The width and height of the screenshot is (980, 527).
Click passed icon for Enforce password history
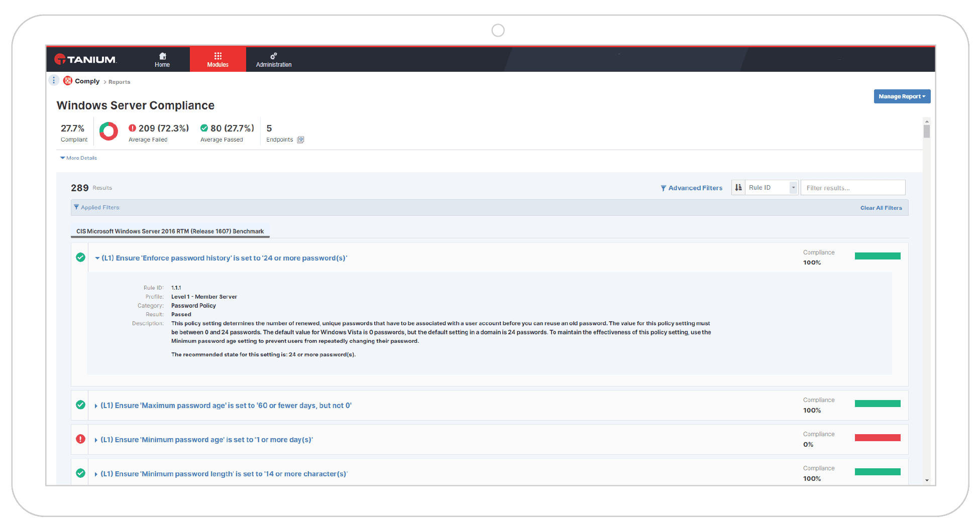click(80, 257)
